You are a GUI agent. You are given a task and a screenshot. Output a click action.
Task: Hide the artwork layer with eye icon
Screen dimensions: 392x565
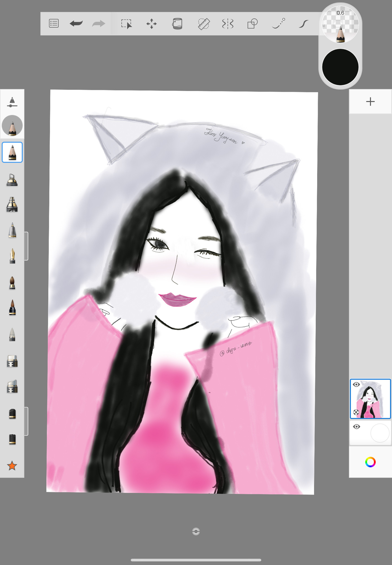[356, 384]
